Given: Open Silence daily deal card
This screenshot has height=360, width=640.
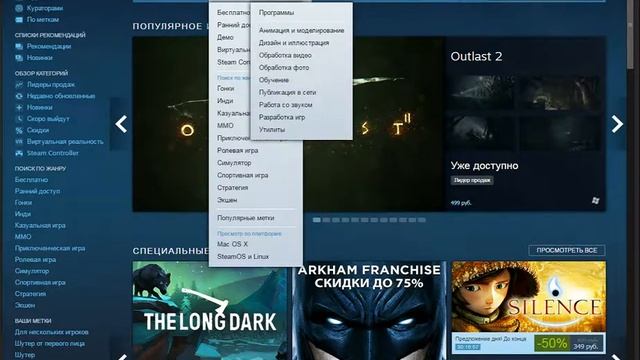Looking at the screenshot, I should tap(529, 307).
